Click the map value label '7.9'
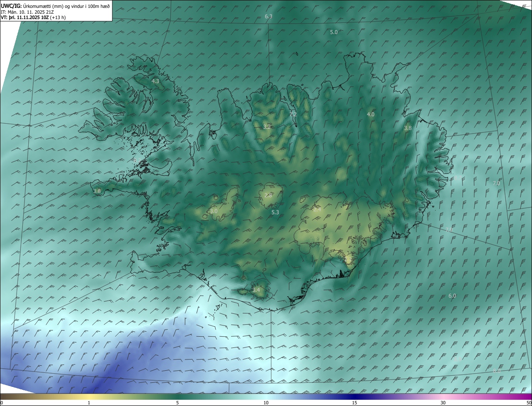Image resolution: width=532 pixels, height=406 pixels. click(449, 230)
